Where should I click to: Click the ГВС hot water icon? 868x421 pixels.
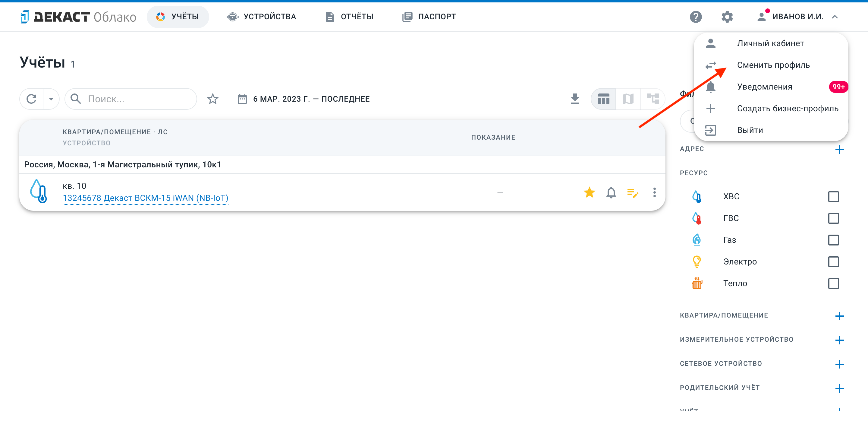697,218
